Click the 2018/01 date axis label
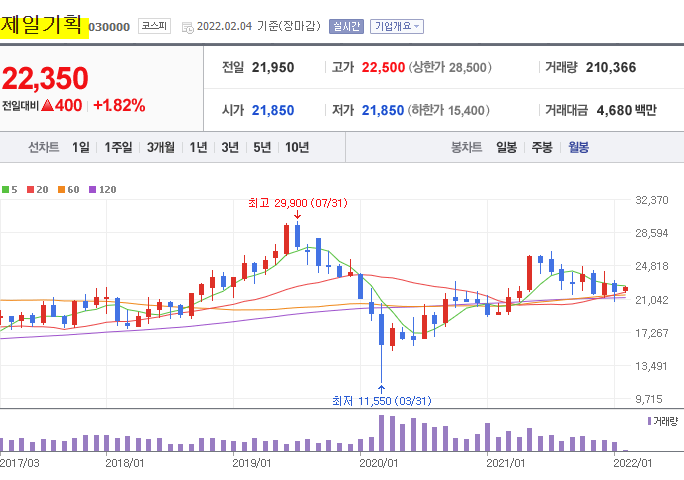Viewport: 684px width, 480px height. [125, 463]
